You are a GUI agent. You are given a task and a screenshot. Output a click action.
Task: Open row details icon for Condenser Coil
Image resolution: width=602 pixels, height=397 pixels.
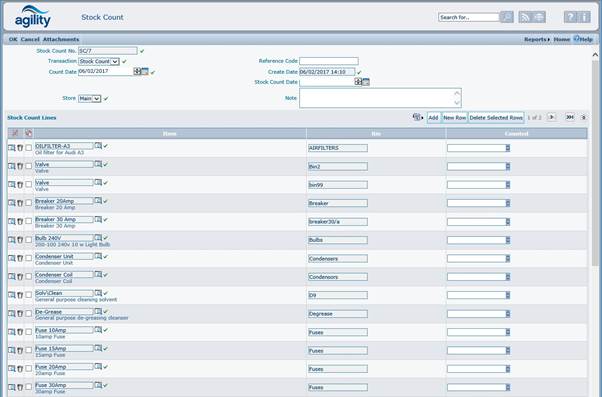[x=12, y=276]
